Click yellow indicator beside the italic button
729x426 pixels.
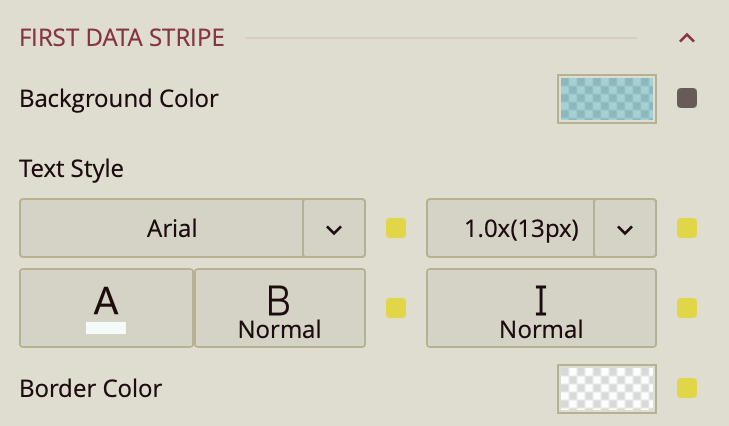pyautogui.click(x=686, y=307)
